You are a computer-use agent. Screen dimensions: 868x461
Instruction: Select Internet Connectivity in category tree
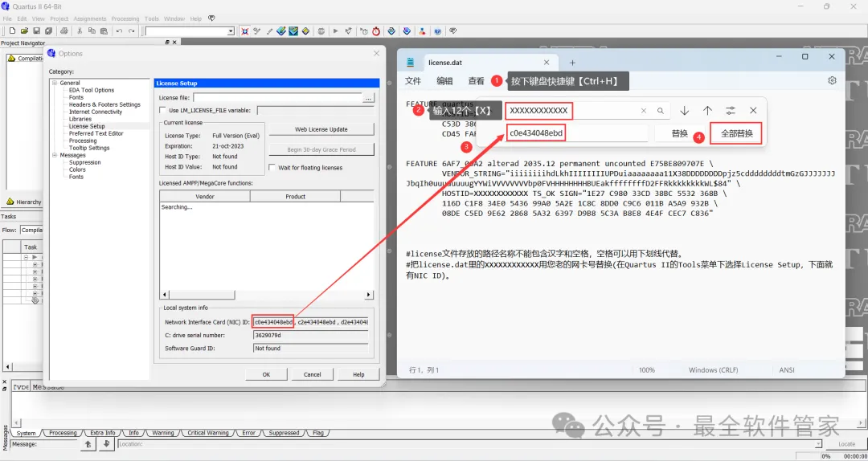(x=95, y=112)
